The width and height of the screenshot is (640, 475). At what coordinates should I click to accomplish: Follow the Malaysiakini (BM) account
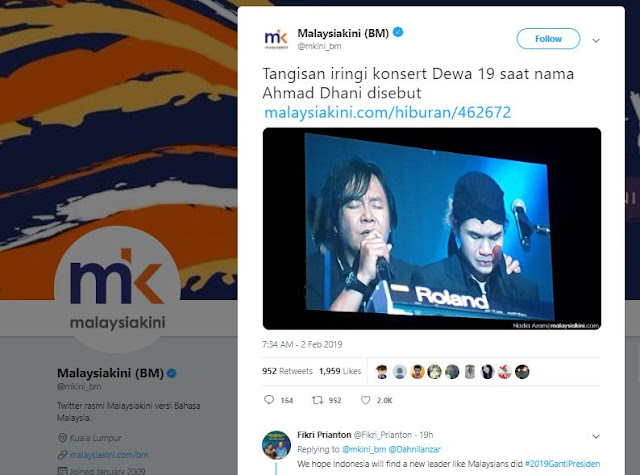click(548, 39)
